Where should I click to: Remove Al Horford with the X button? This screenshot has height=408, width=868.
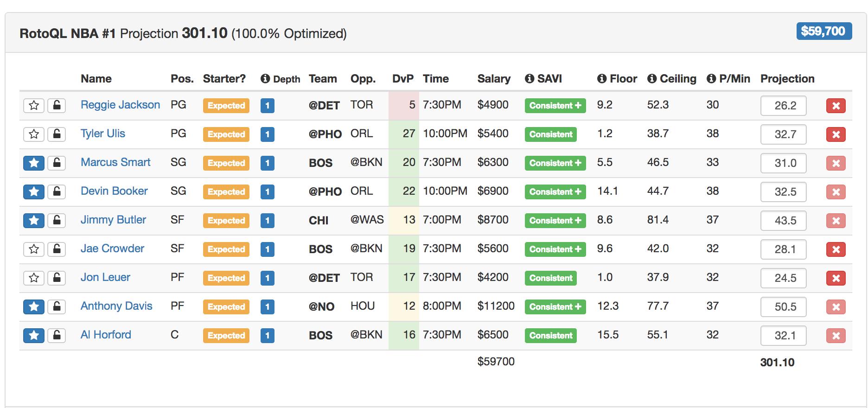tap(836, 336)
